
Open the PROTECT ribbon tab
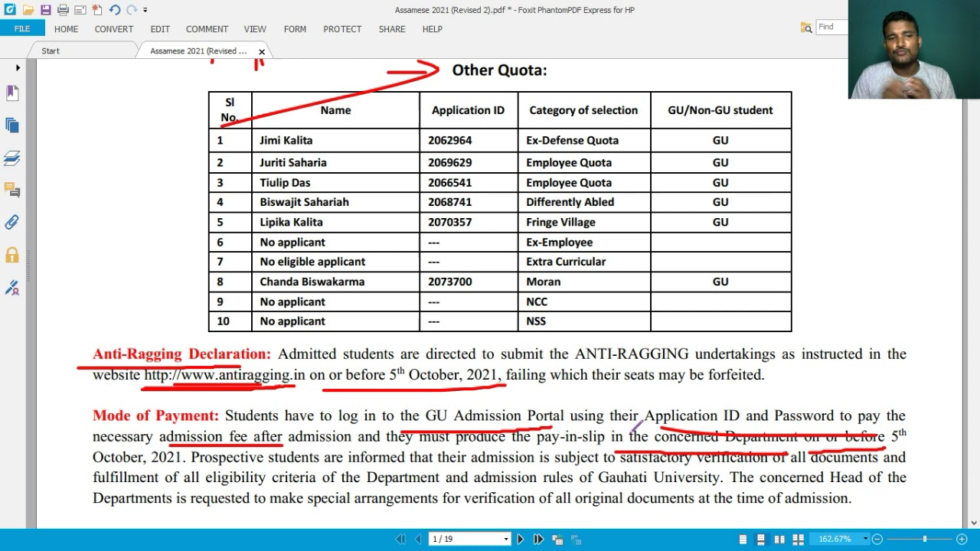[342, 29]
